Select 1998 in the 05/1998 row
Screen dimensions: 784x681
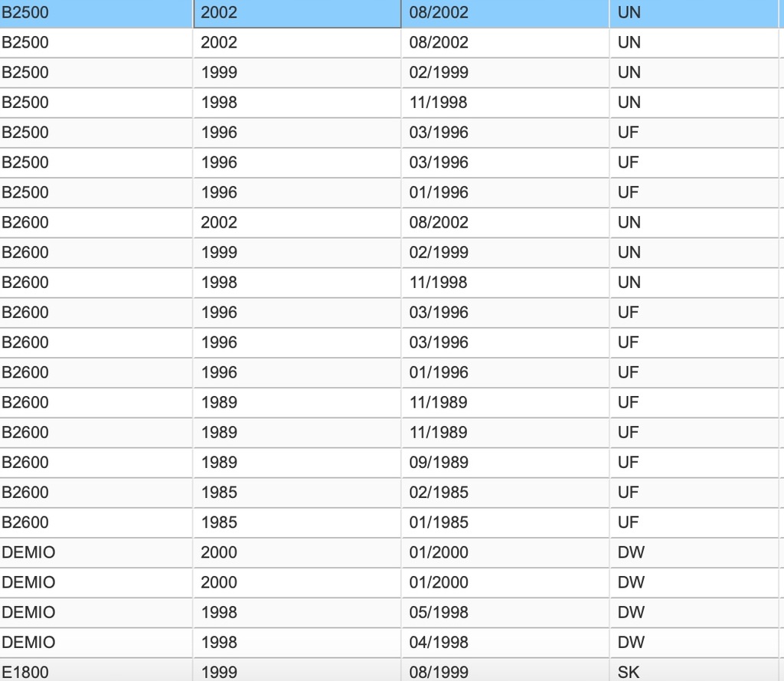(297, 613)
